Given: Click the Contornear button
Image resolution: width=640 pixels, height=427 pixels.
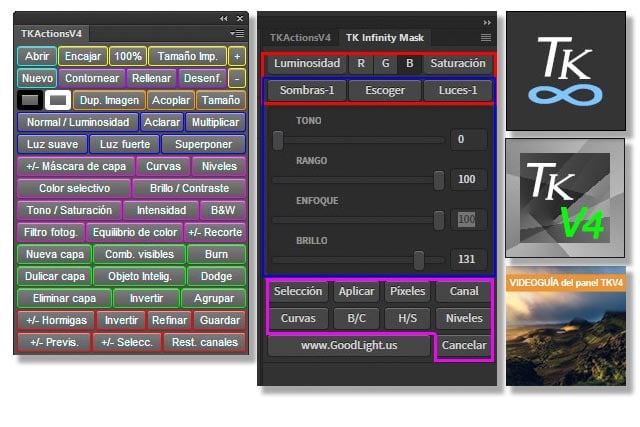Looking at the screenshot, I should (x=92, y=78).
